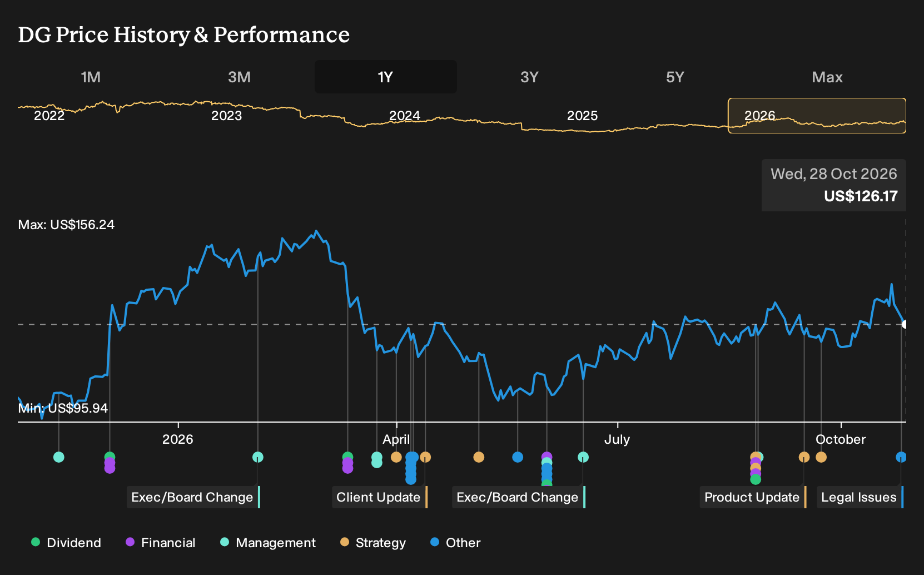Viewport: 924px width, 575px height.
Task: Click the lone blue Other event dot before July
Action: pyautogui.click(x=518, y=457)
